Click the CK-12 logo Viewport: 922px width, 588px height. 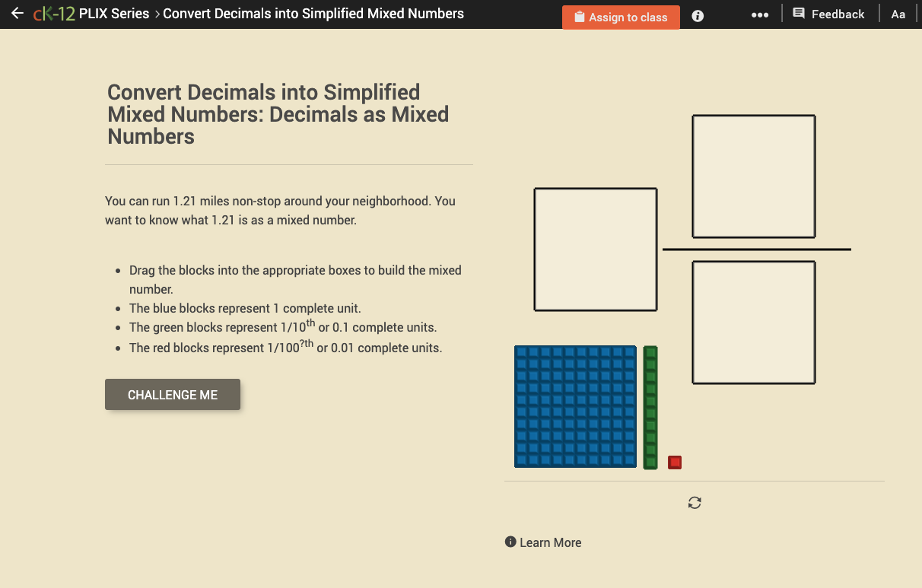[x=52, y=13]
